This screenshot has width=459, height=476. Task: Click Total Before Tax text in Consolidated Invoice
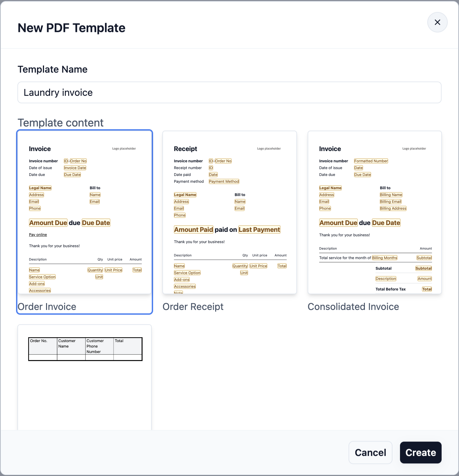[x=390, y=289]
